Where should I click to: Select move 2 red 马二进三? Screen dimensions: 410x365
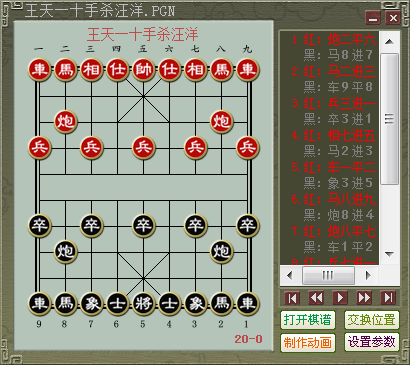333,71
